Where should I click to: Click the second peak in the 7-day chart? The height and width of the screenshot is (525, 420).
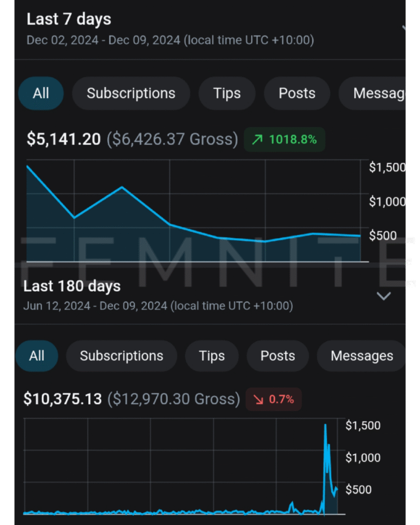(122, 187)
